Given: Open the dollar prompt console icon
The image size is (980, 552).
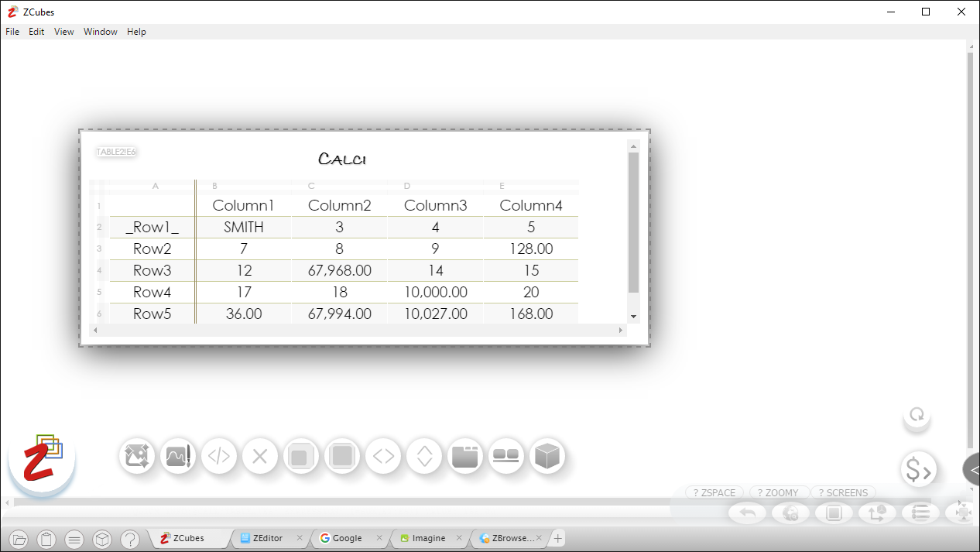Looking at the screenshot, I should (919, 469).
